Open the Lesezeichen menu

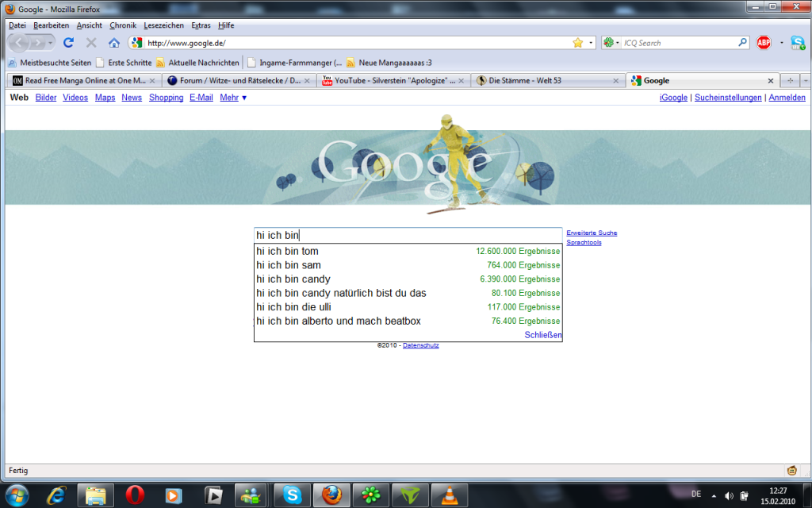pyautogui.click(x=164, y=25)
